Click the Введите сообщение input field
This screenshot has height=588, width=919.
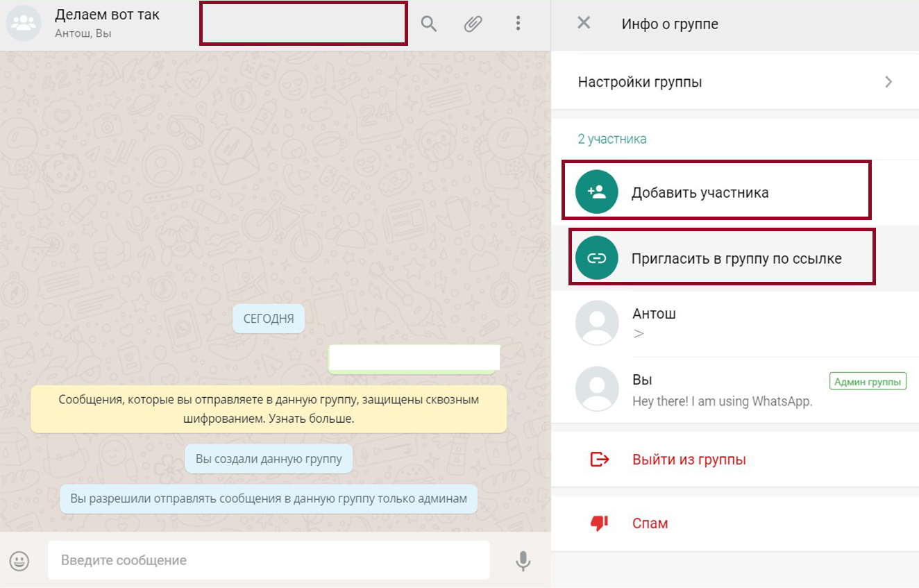point(269,560)
